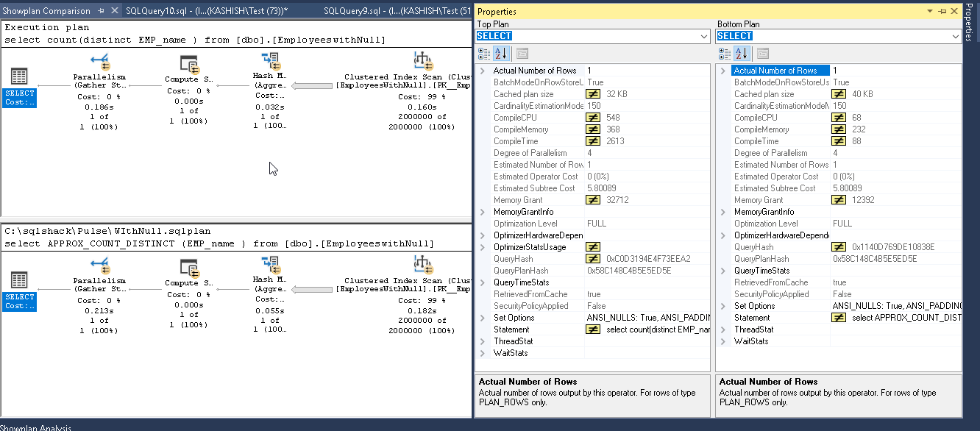
Task: Click Alphabetical sort icon in Bottom Plan properties
Action: tap(742, 54)
